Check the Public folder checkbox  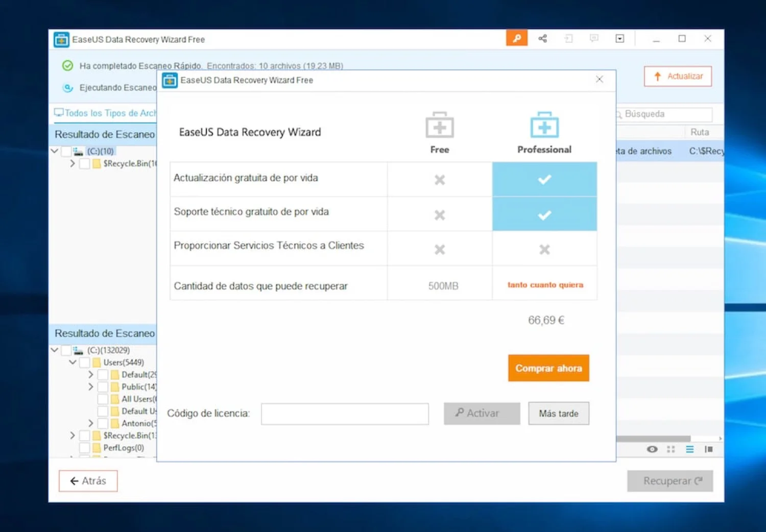(103, 387)
